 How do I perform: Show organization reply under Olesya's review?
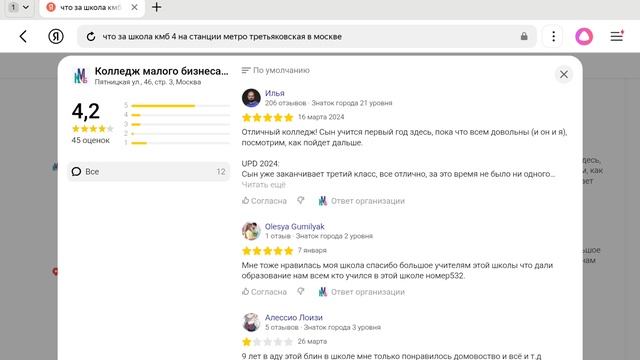pyautogui.click(x=362, y=291)
